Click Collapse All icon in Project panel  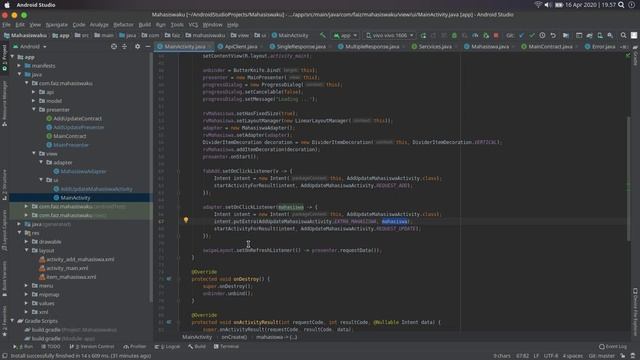click(x=124, y=47)
